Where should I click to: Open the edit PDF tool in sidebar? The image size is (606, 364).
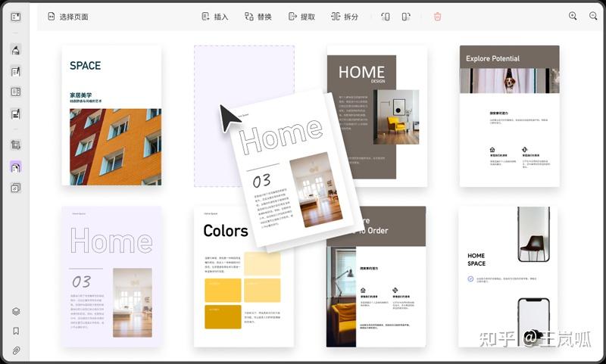click(x=15, y=71)
